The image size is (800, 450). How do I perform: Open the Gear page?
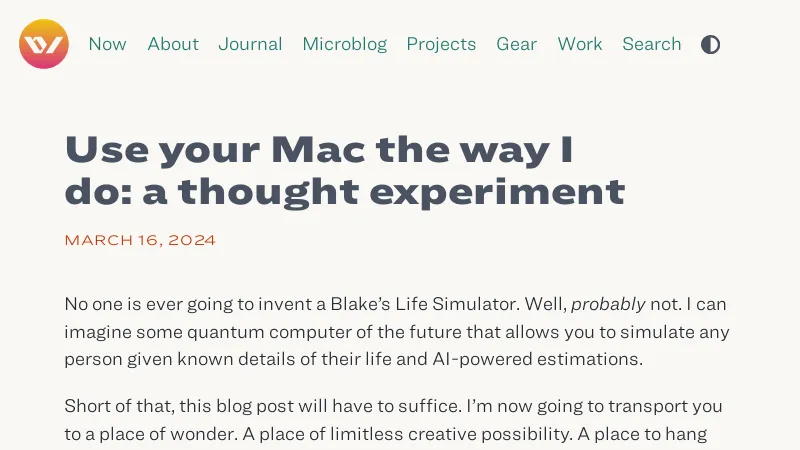coord(517,44)
